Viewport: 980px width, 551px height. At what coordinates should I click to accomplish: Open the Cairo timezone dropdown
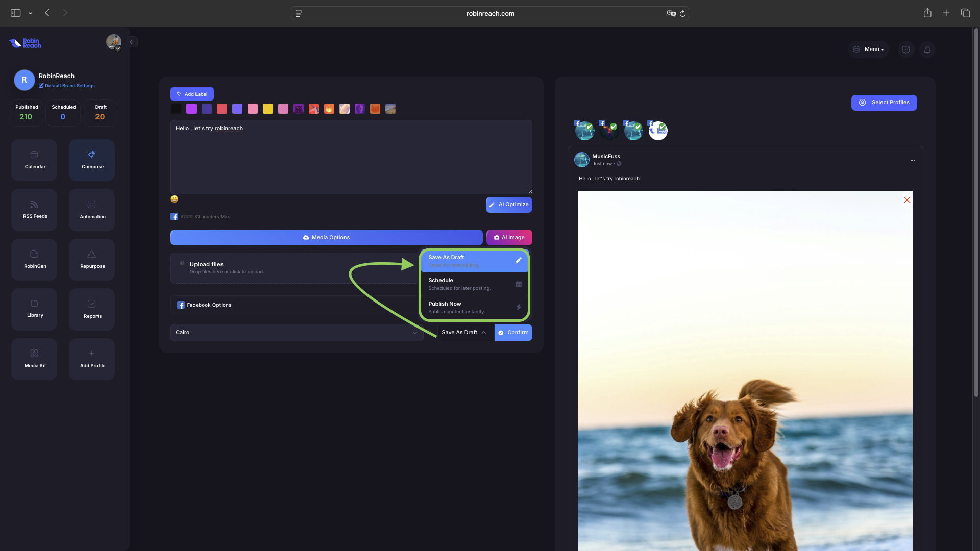296,333
